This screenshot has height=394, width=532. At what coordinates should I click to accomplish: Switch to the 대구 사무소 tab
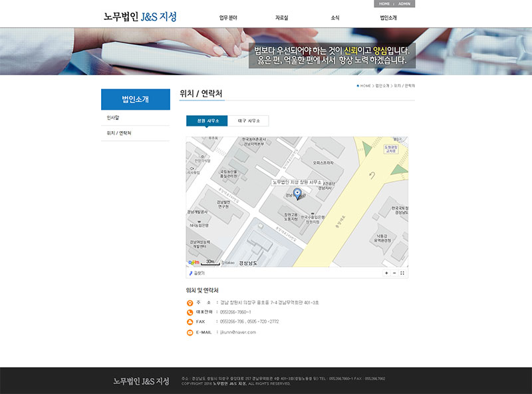click(x=248, y=120)
